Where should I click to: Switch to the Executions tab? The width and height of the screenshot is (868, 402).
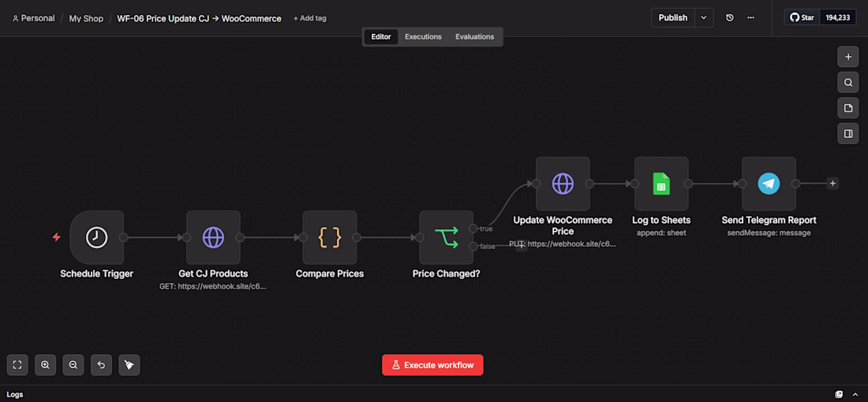tap(423, 37)
